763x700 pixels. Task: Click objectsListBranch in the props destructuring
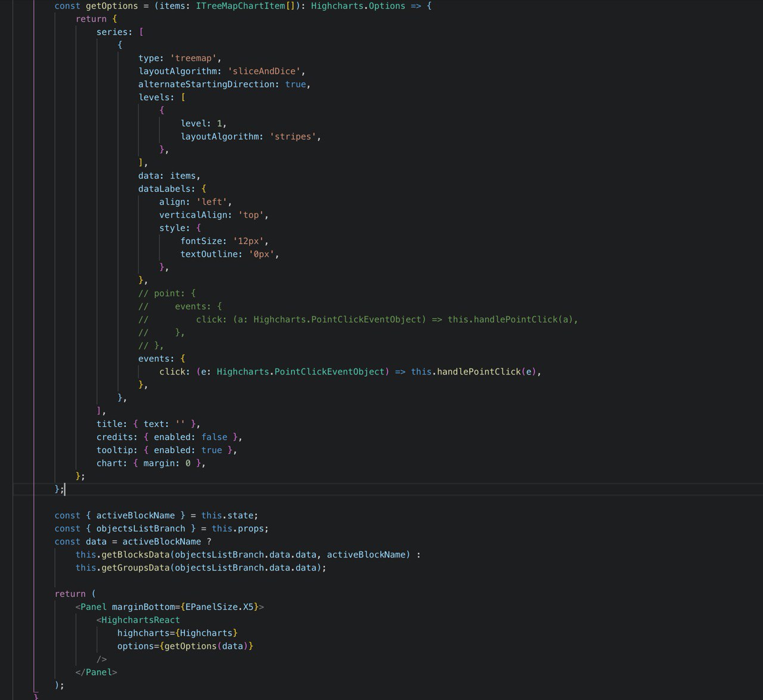click(x=141, y=529)
